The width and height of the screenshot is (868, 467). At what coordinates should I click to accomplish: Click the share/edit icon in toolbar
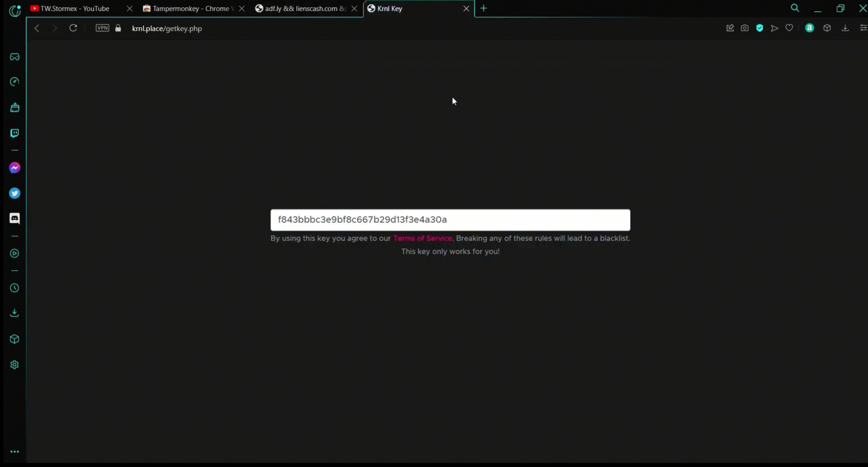pos(730,28)
